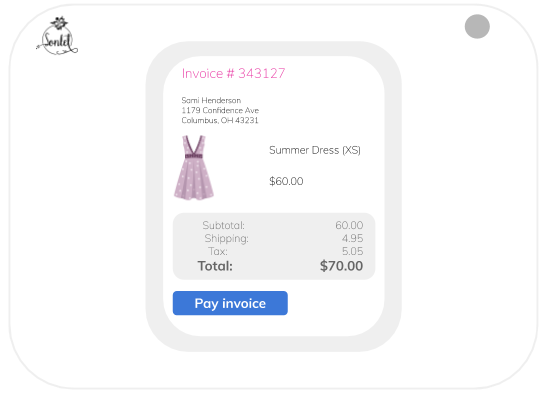
Task: Click the Sonlet logo
Action: (x=57, y=36)
